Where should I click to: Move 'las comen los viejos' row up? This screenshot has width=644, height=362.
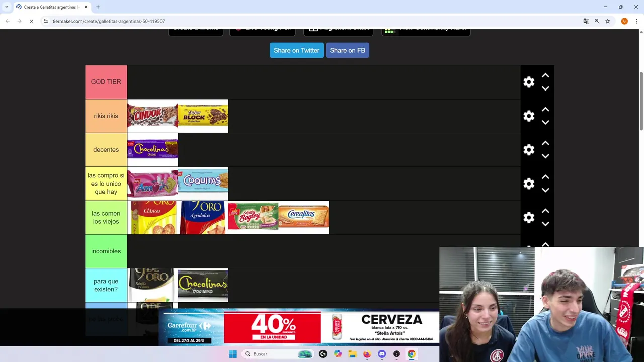click(545, 211)
